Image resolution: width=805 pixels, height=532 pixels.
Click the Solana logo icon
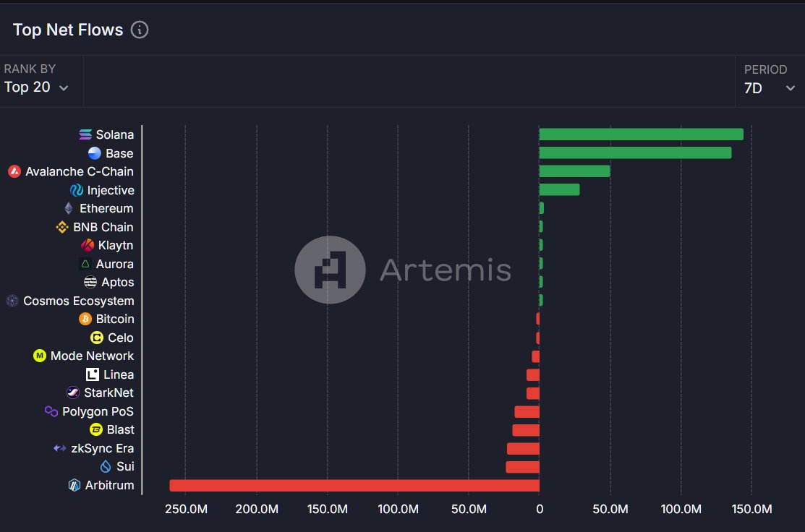[85, 134]
